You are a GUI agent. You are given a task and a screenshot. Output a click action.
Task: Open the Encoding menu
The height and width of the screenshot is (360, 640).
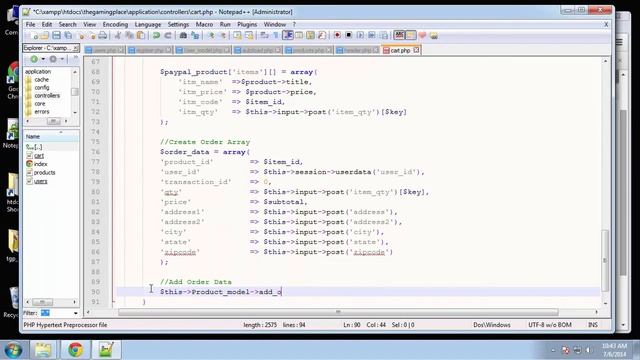[x=115, y=24]
